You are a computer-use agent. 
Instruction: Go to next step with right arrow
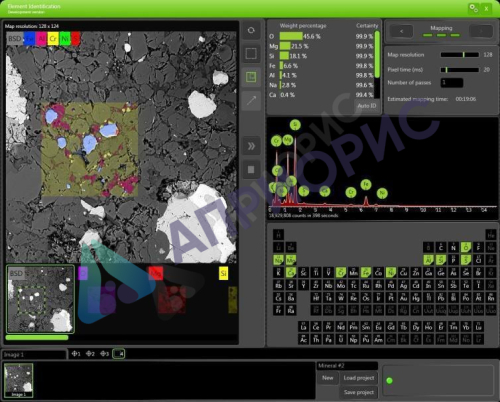point(481,31)
